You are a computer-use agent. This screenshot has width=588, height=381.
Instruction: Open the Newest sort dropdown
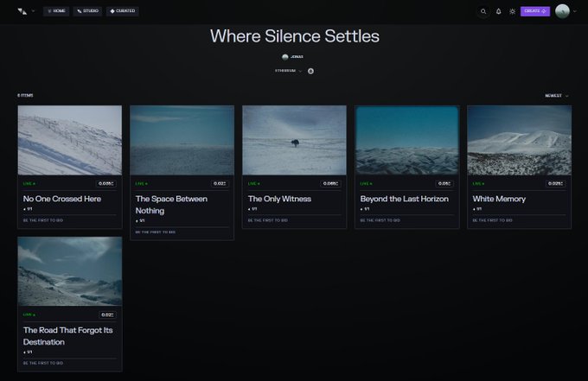click(557, 96)
